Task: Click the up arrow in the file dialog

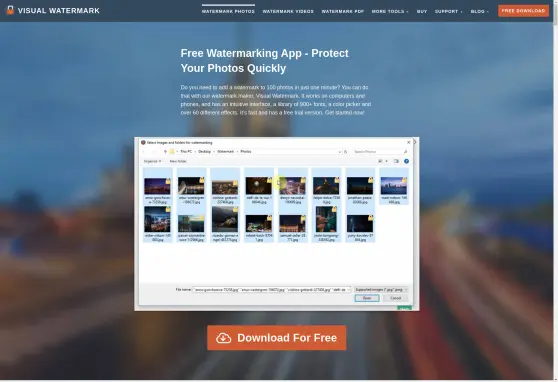Action: [165, 152]
